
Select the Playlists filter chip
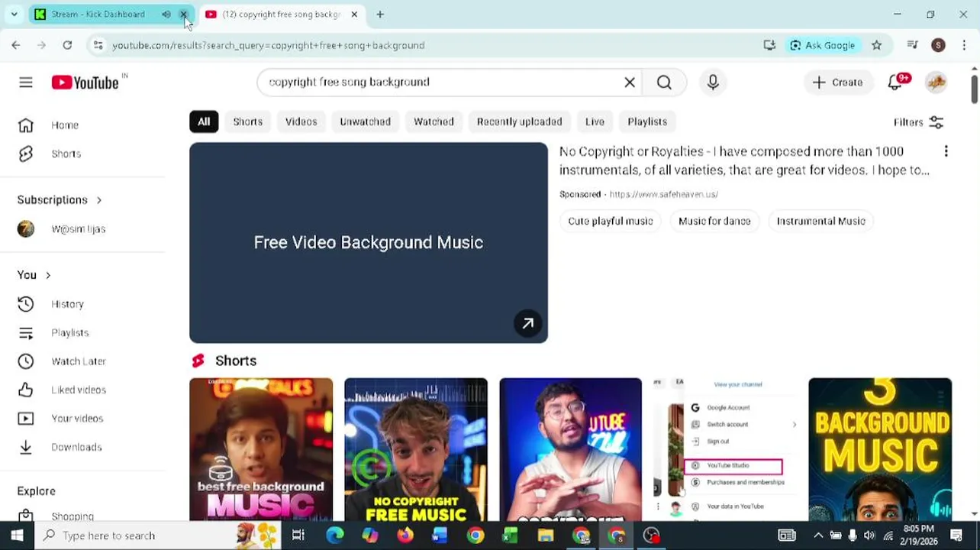[x=647, y=121]
